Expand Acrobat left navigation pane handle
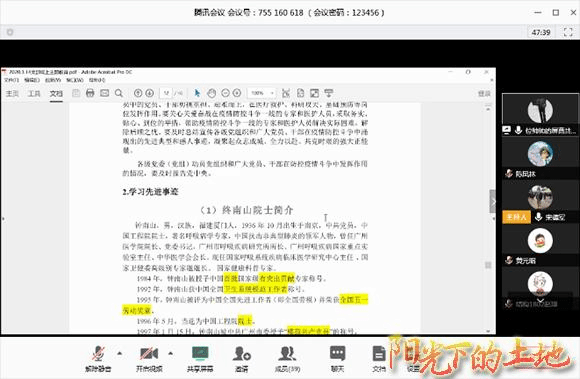Screen dimensions: 580x379 click(3, 219)
